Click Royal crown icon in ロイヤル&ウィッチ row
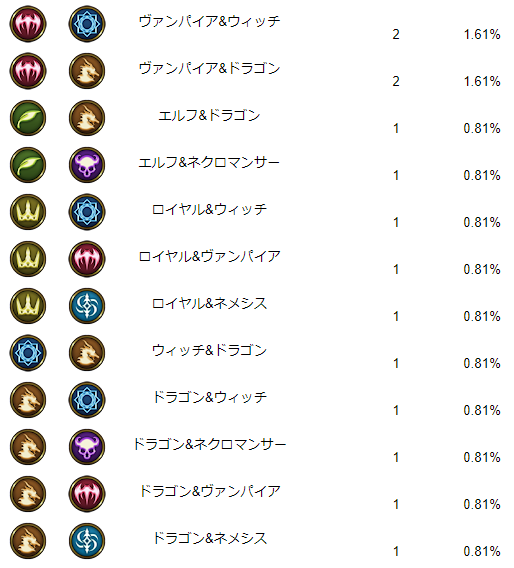514x568 pixels. (28, 212)
